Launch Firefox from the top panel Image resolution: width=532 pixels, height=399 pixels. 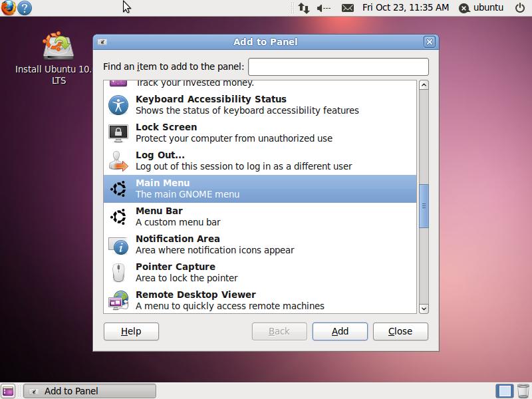click(x=8, y=8)
